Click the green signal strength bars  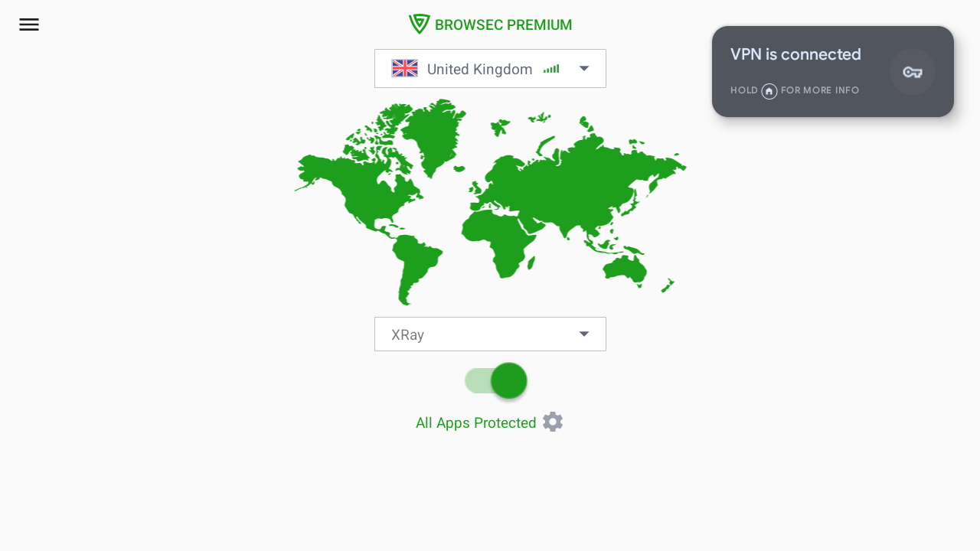550,68
